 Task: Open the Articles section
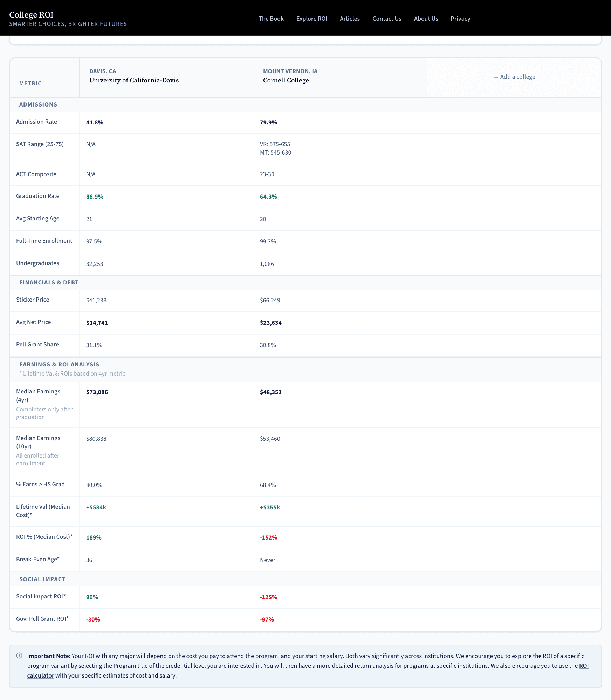pos(350,19)
